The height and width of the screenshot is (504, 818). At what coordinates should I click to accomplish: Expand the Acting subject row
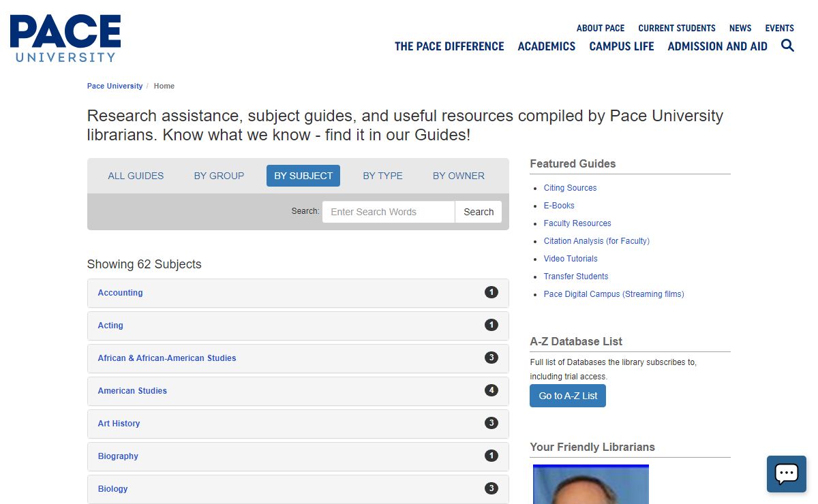pos(298,326)
